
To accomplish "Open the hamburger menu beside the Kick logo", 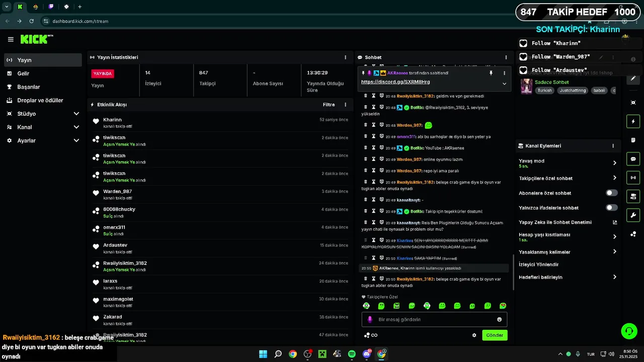I will pos(11,39).
